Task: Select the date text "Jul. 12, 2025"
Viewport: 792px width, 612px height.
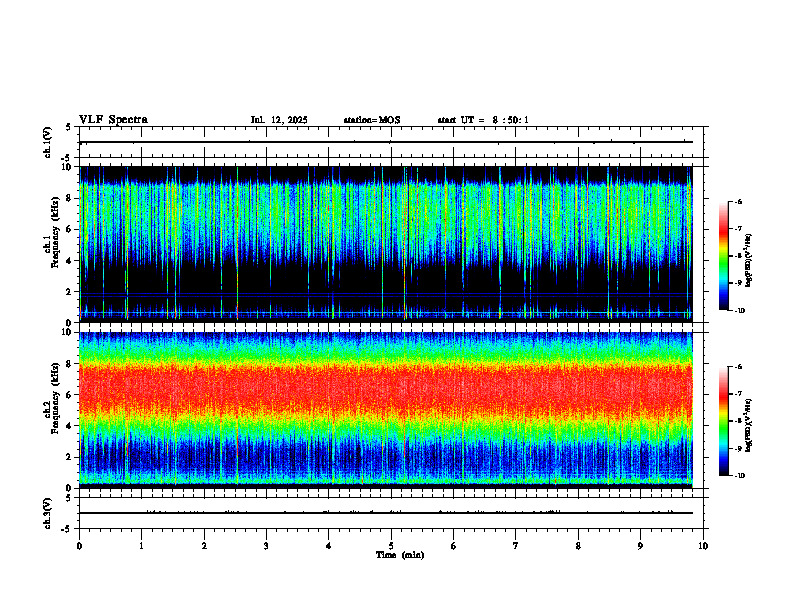Action: (x=279, y=120)
